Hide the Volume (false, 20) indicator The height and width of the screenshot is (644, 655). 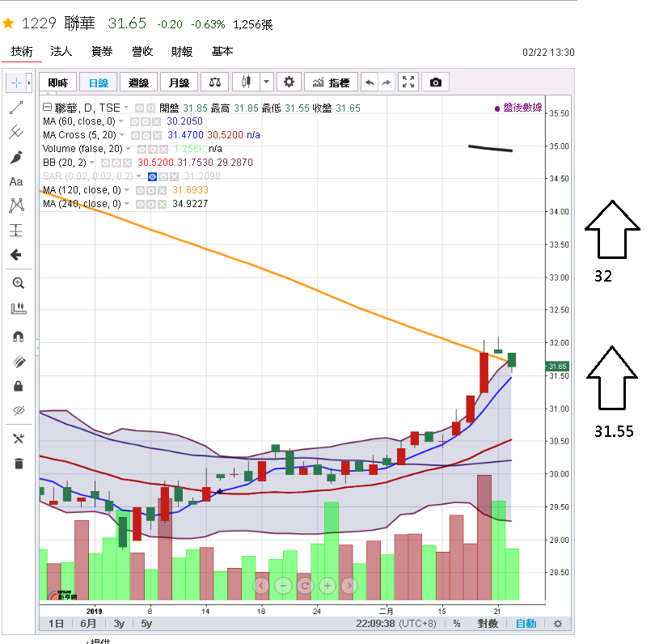click(142, 149)
